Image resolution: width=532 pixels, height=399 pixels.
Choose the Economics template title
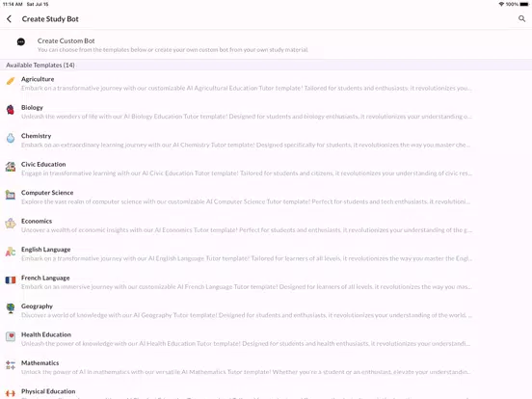(x=37, y=222)
